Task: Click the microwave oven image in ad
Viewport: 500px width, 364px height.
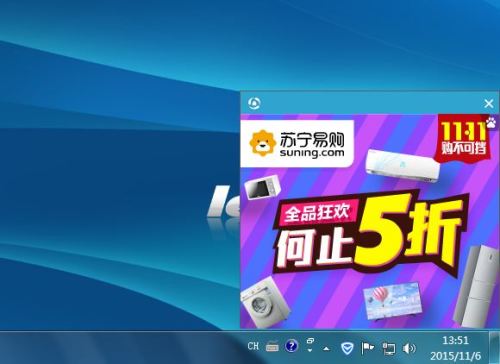Action: tap(262, 187)
